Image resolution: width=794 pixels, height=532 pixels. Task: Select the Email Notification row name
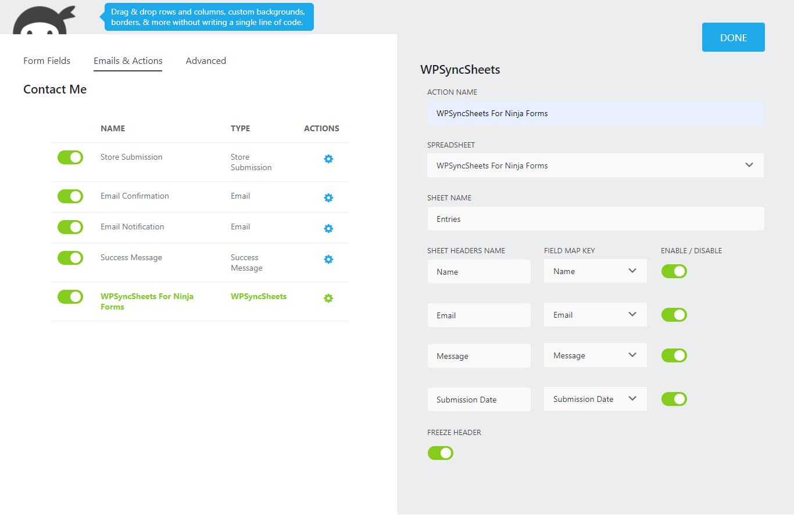pyautogui.click(x=133, y=227)
